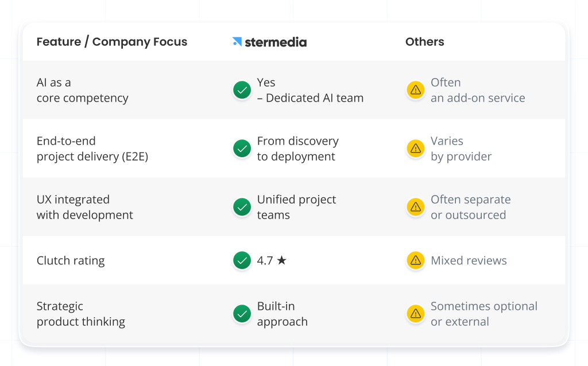Select the 'Others' column header

click(424, 41)
